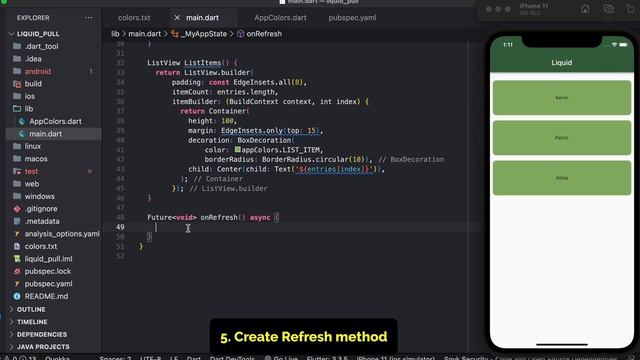
Task: Open pubspec.lock file
Action: [x=47, y=271]
